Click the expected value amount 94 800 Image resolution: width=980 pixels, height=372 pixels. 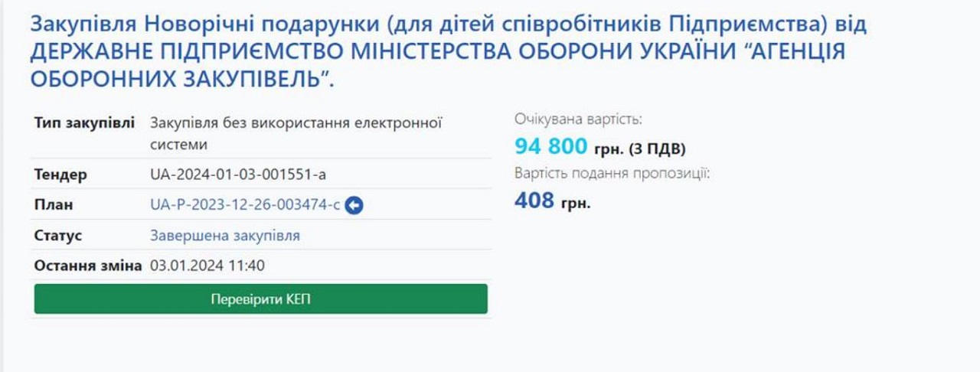pyautogui.click(x=550, y=145)
